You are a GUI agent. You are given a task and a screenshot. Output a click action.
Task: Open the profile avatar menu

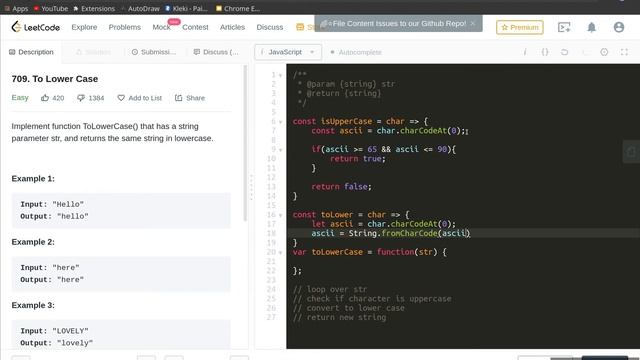(x=619, y=27)
